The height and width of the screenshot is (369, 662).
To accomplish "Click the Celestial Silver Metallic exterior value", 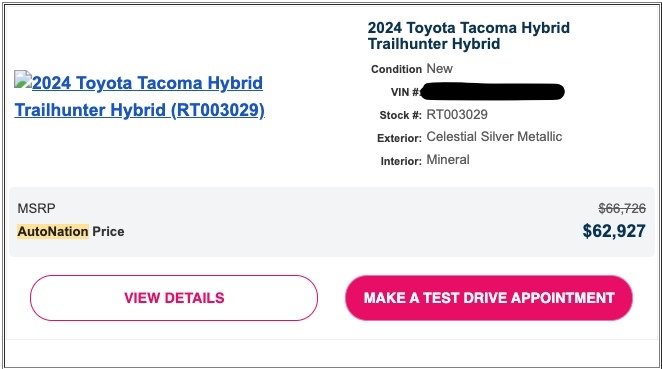I will 494,136.
